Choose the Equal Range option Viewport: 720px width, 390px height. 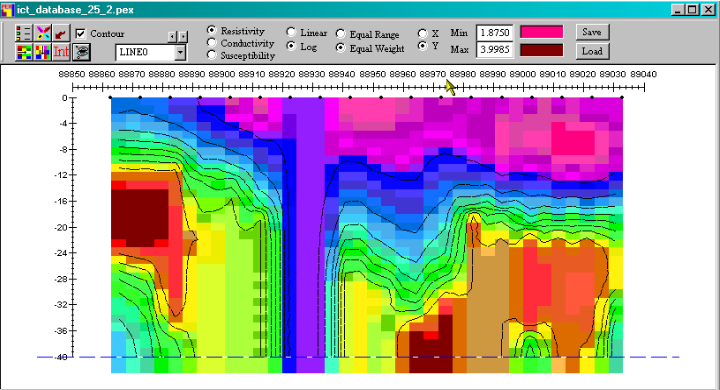coord(340,34)
